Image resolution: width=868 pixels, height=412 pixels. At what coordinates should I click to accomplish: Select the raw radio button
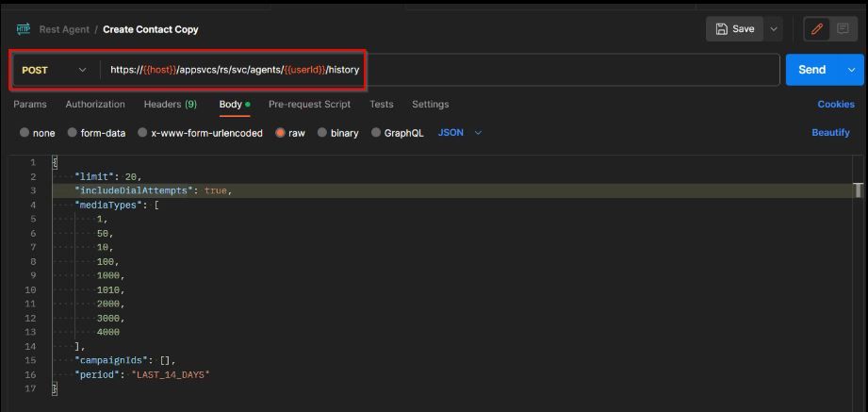pos(280,133)
